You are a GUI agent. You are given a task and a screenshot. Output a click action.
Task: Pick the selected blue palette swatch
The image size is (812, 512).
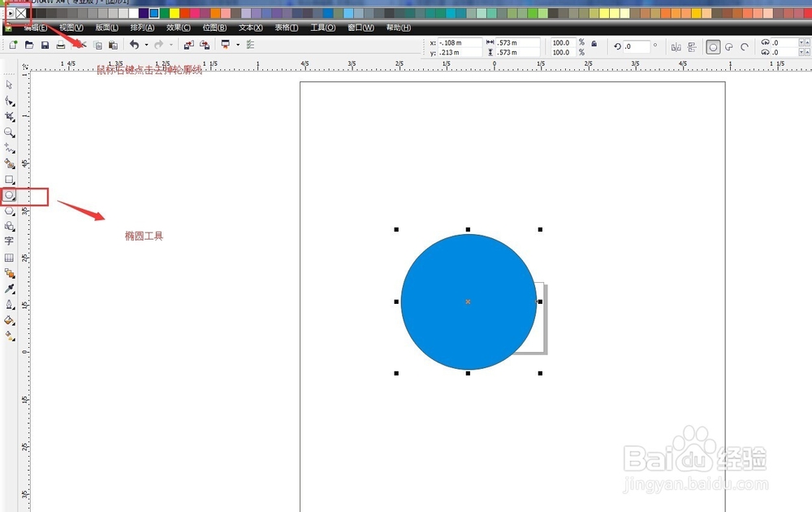click(x=153, y=14)
